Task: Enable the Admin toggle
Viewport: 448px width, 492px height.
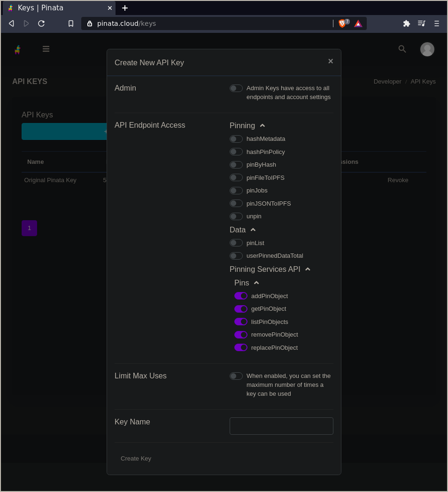Action: coord(236,88)
